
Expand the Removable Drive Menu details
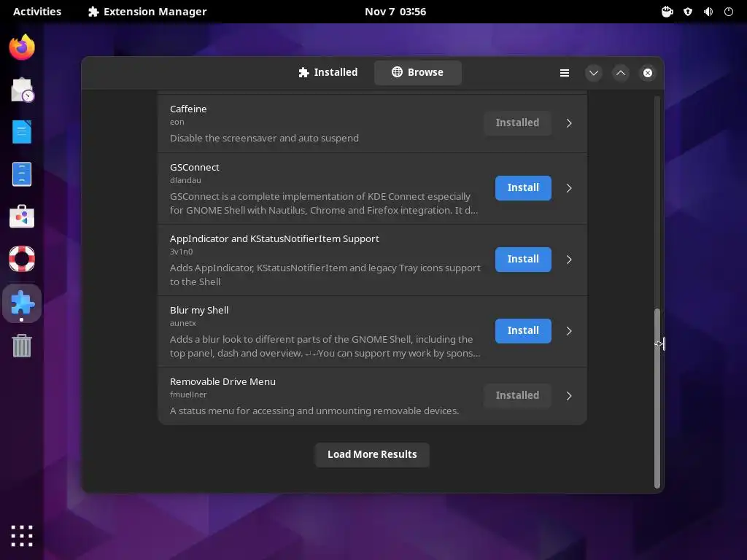(569, 396)
